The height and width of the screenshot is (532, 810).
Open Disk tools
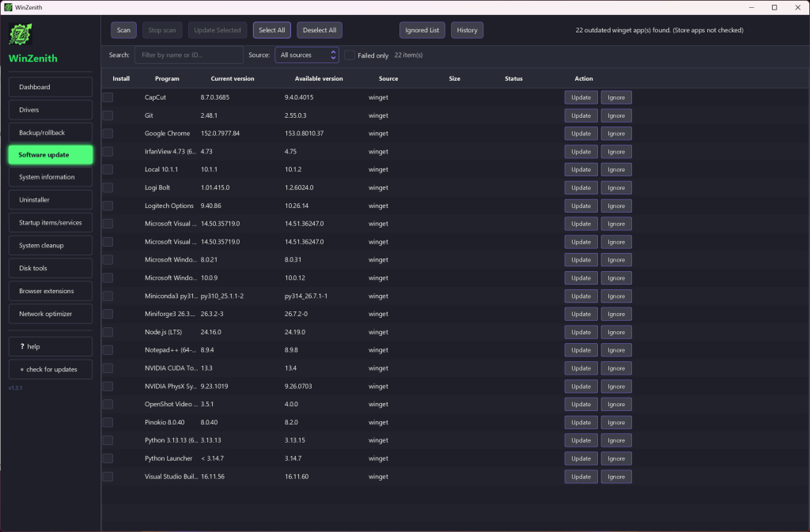51,268
